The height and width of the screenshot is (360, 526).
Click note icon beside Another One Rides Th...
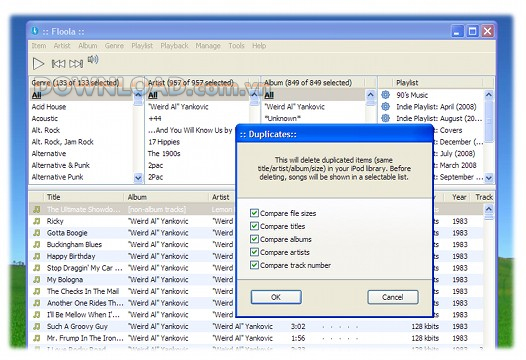pos(37,303)
